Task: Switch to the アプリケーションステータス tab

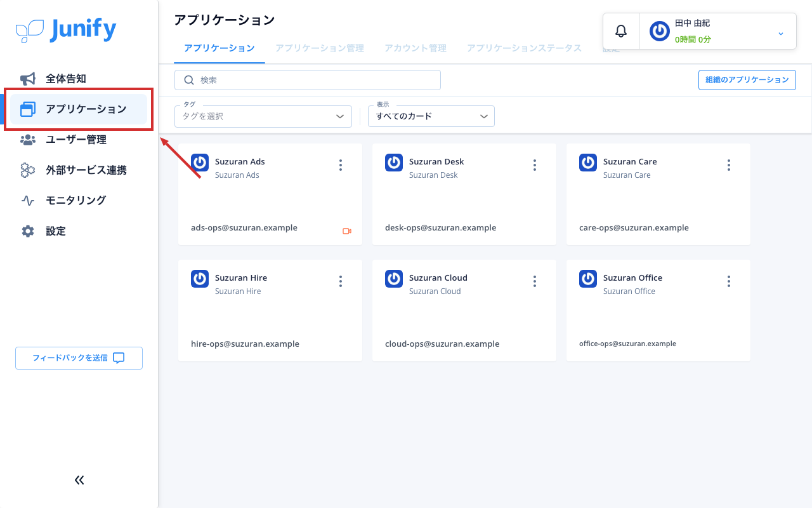Action: (524, 48)
